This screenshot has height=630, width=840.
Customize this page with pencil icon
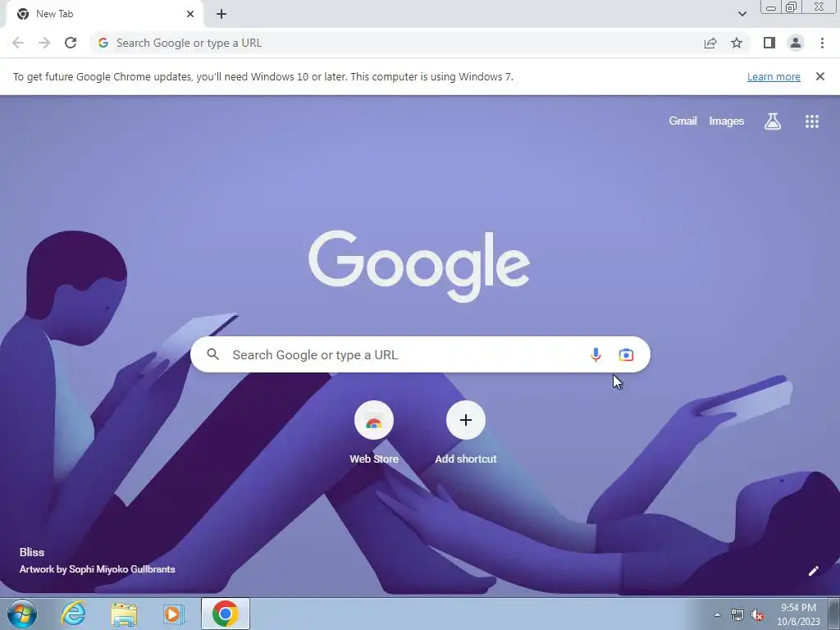813,571
